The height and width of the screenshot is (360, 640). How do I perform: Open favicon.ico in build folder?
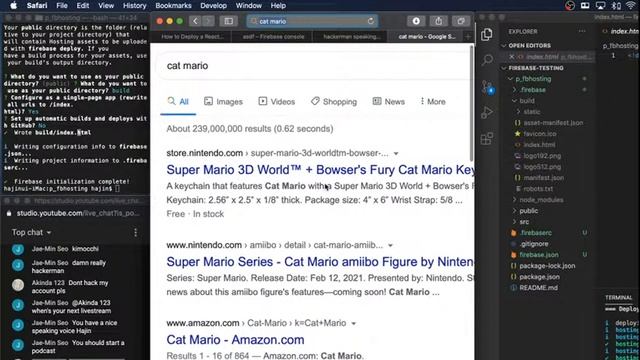(540, 134)
